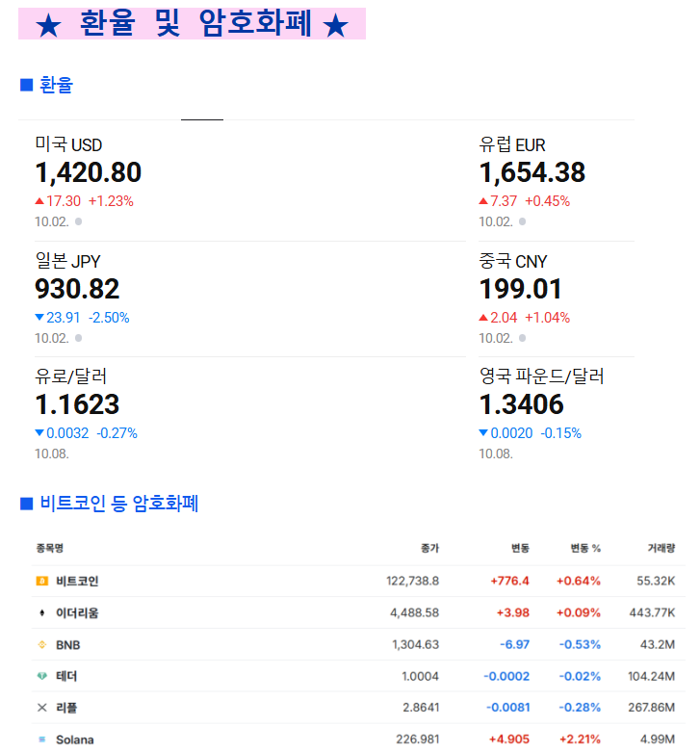Sort table by 변동 % column header
Viewport: 700px width, 752px height.
pos(584,548)
